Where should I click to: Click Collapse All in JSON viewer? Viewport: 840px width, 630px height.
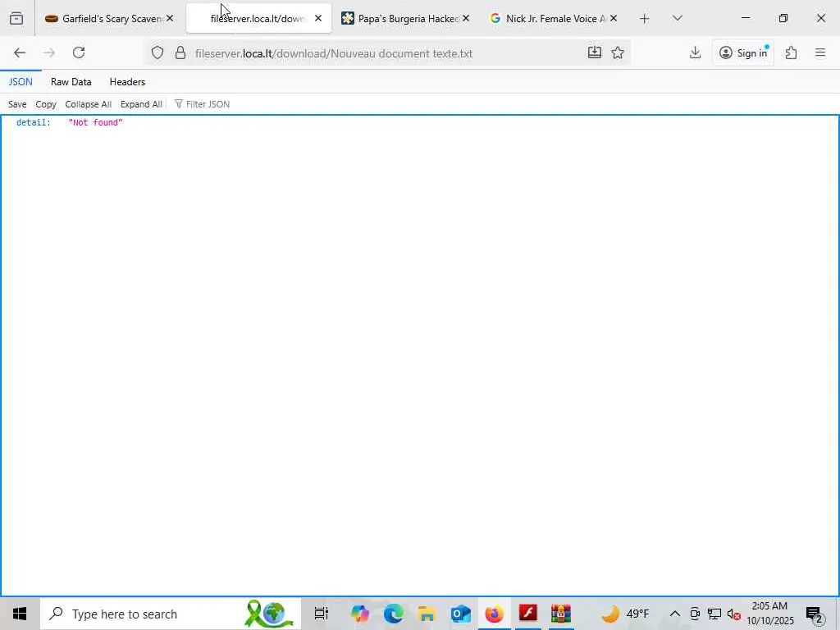pos(89,104)
